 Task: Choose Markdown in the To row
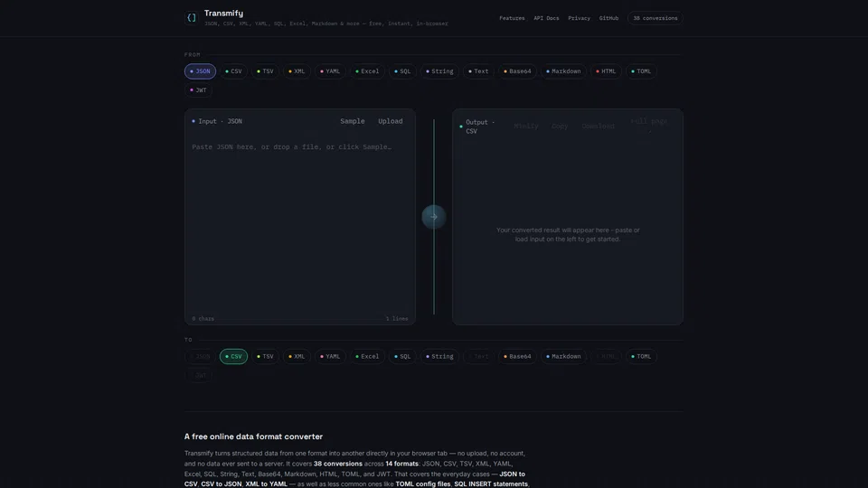click(x=563, y=356)
